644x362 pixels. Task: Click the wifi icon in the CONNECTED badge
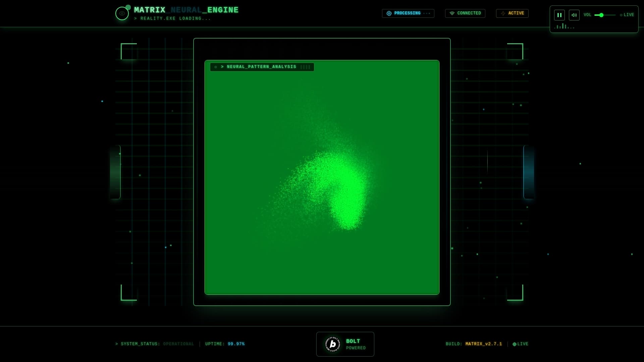[x=452, y=13]
